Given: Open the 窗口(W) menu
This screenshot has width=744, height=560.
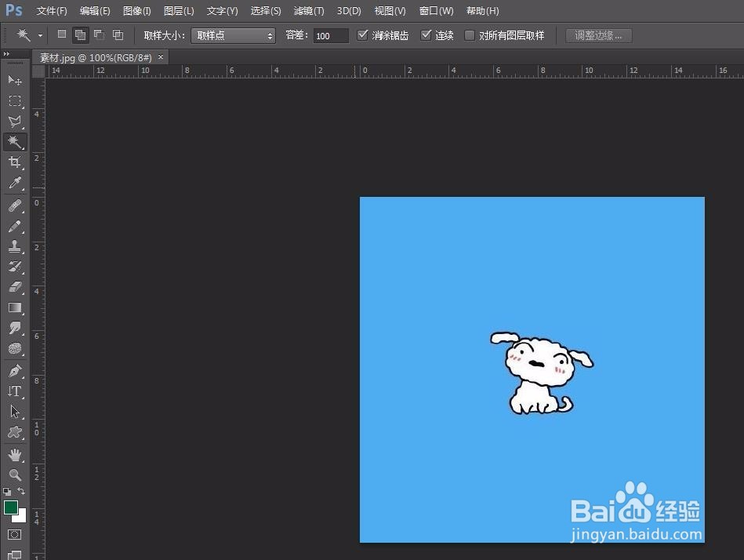Looking at the screenshot, I should pyautogui.click(x=437, y=10).
